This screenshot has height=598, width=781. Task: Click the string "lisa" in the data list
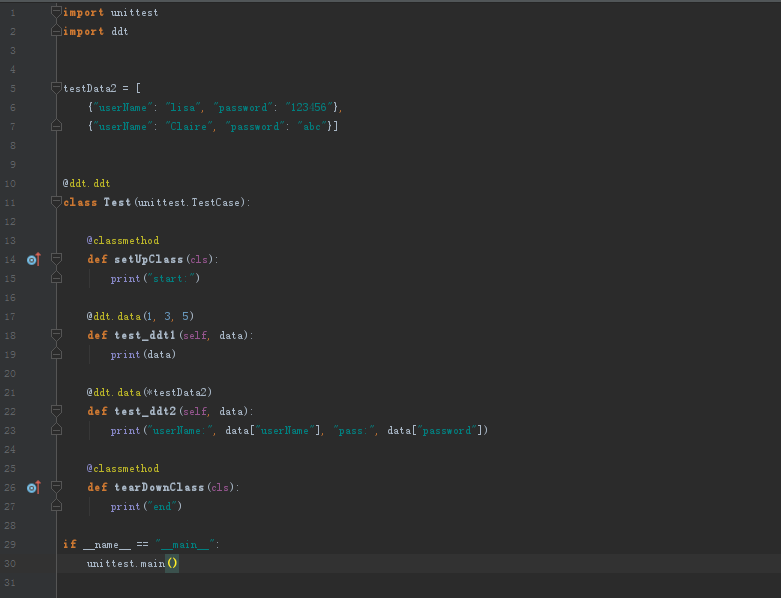[183, 108]
